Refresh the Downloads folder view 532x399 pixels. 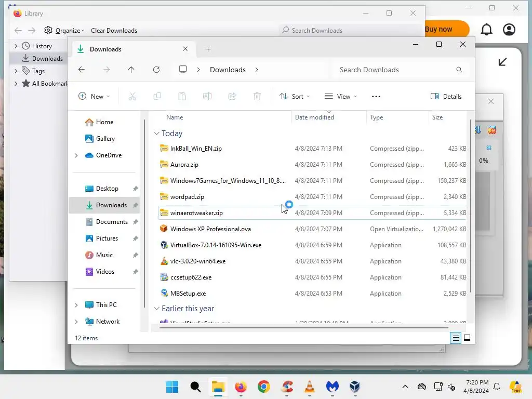tap(156, 70)
